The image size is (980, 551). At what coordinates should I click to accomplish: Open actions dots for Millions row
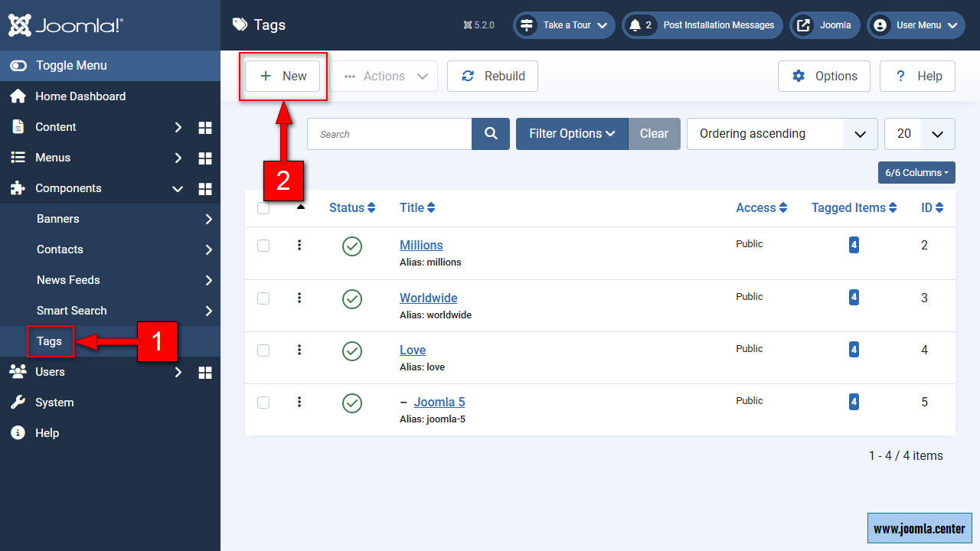click(x=299, y=245)
